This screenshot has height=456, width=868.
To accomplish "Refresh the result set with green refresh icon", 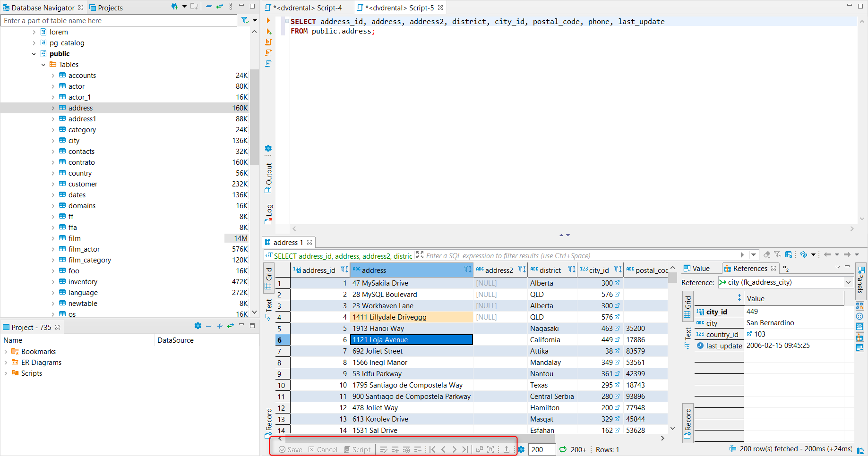I will 562,449.
